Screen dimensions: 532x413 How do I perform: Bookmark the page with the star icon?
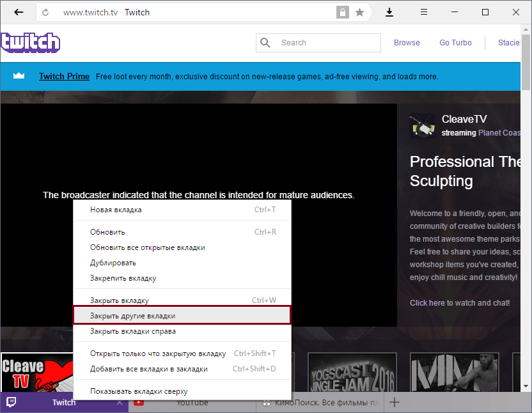(360, 12)
